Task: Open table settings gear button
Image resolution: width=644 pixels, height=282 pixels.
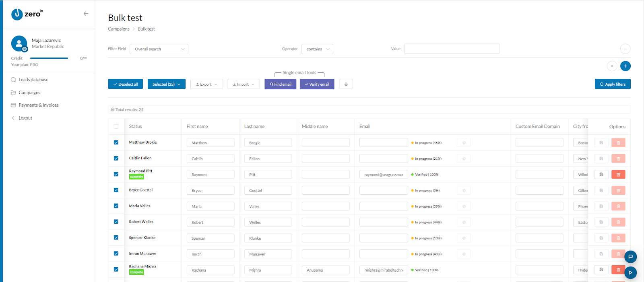Action: pos(346,84)
